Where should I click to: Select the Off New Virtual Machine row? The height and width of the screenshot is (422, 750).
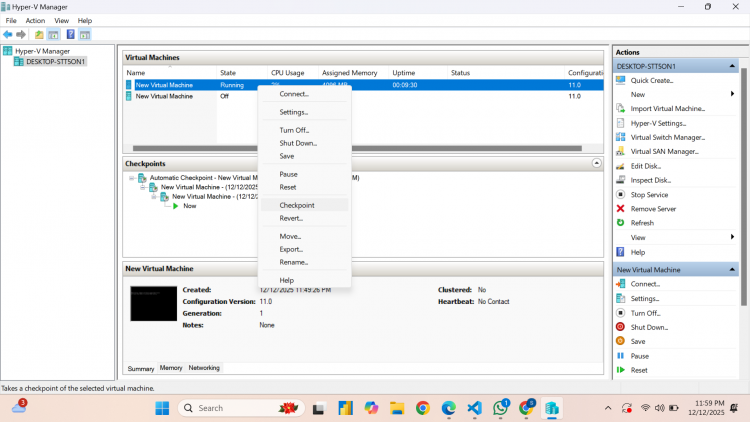pos(363,96)
